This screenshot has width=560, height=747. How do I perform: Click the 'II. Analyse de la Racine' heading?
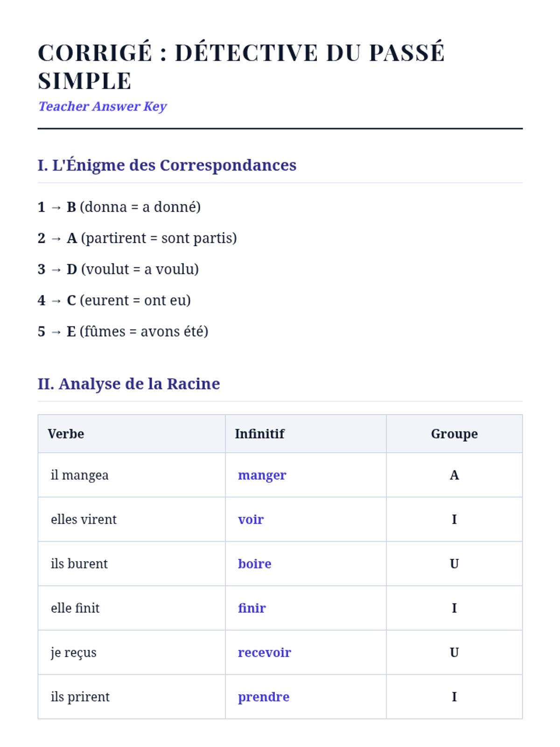129,384
